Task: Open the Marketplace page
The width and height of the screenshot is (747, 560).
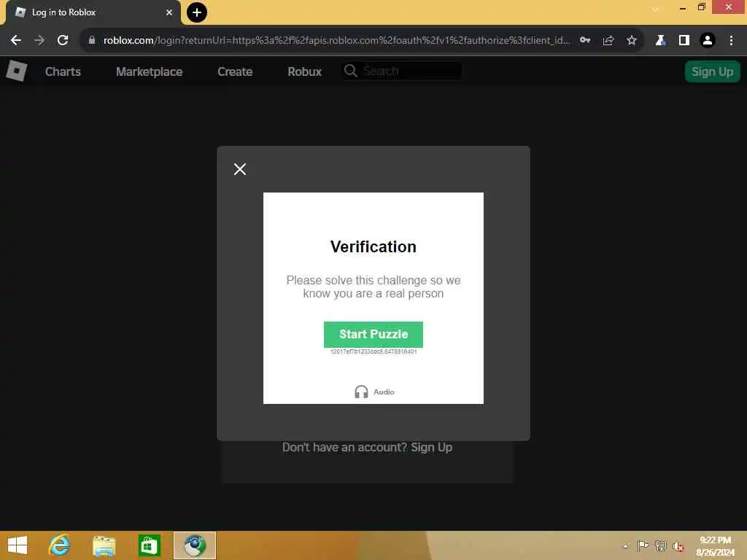Action: 149,72
